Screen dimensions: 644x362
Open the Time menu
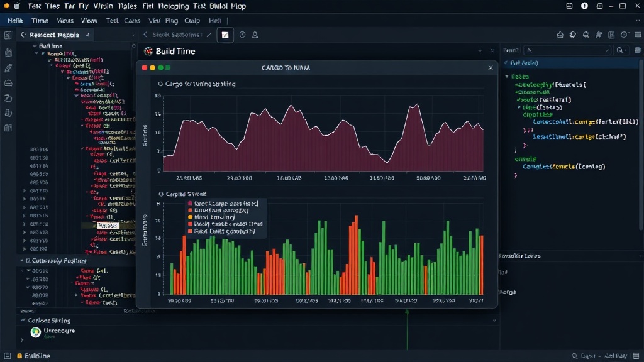(x=40, y=21)
